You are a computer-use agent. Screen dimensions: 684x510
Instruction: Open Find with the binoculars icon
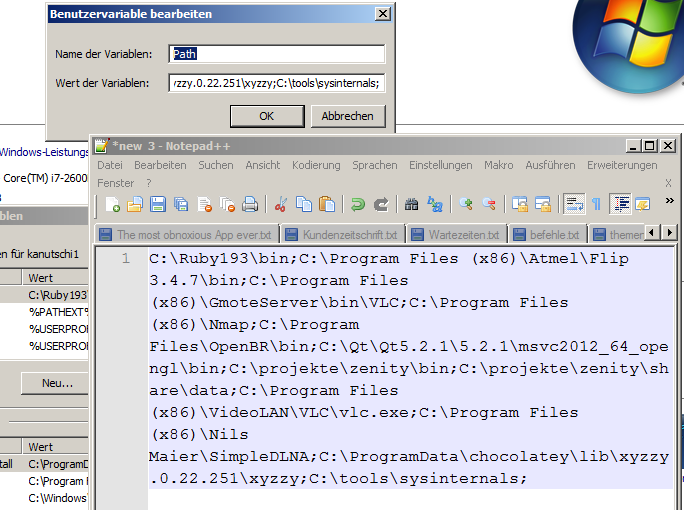pyautogui.click(x=411, y=204)
